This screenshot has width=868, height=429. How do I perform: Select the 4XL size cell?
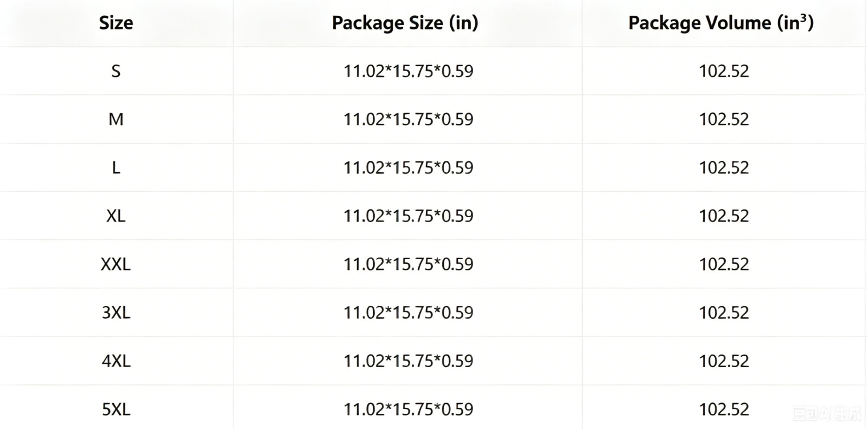tap(116, 361)
